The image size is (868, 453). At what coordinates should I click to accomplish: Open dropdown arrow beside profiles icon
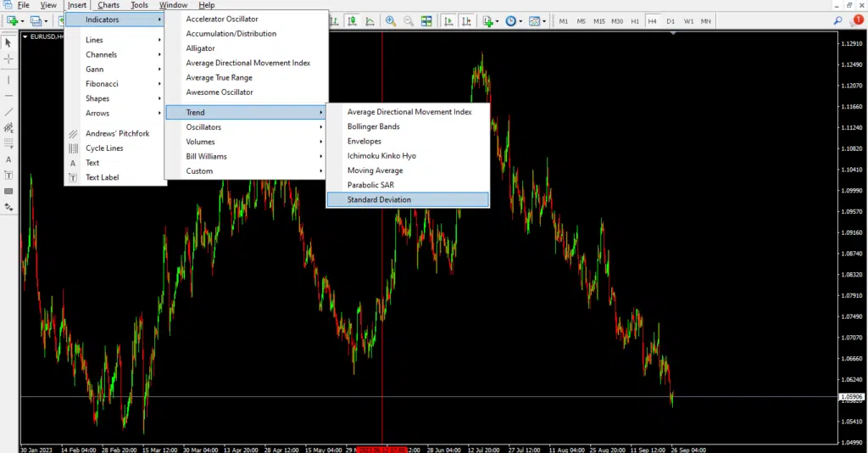click(x=46, y=21)
